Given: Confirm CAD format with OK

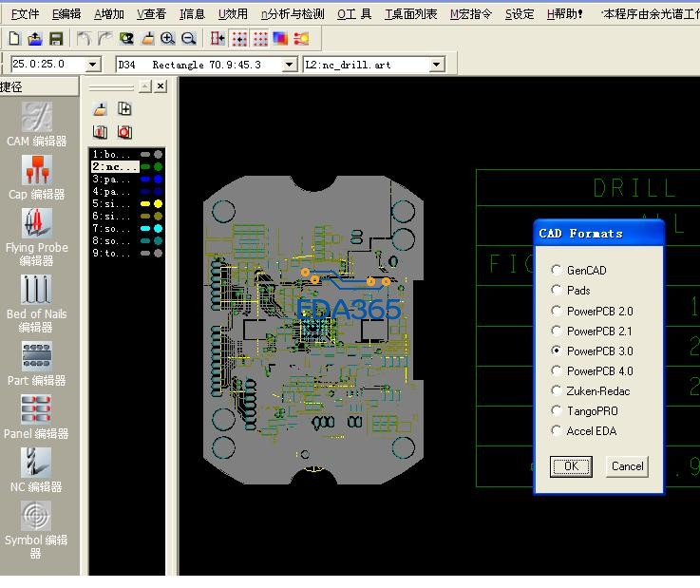Looking at the screenshot, I should [x=571, y=466].
